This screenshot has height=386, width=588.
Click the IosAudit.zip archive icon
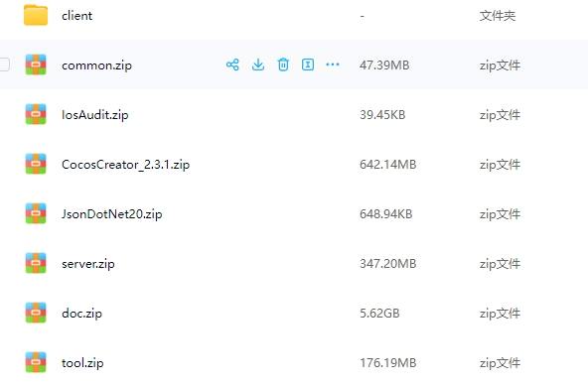click(x=36, y=114)
